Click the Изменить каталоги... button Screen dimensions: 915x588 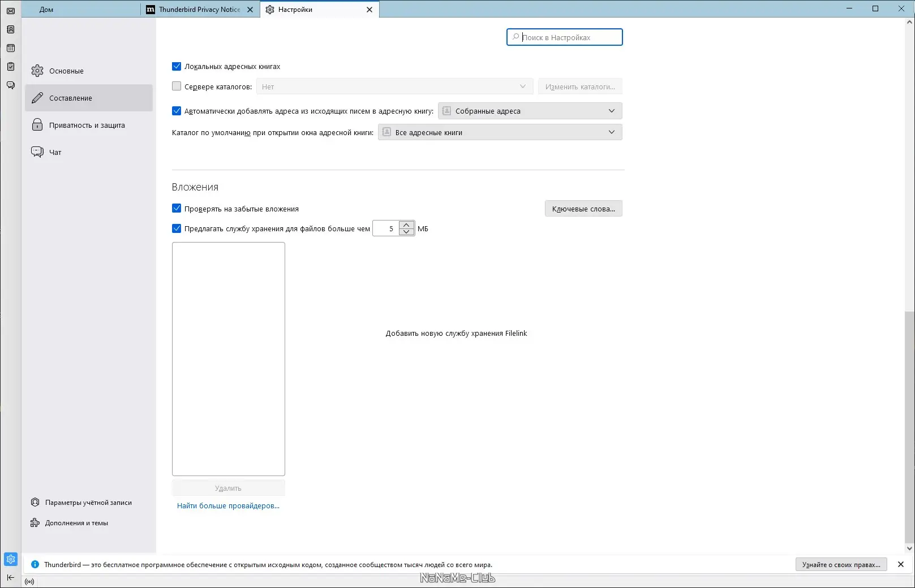pyautogui.click(x=580, y=87)
